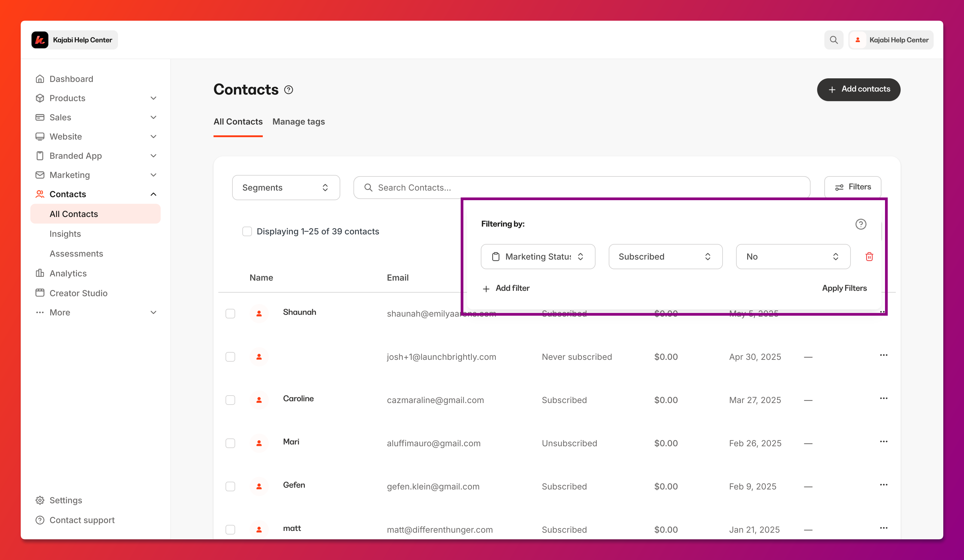Image resolution: width=964 pixels, height=560 pixels.
Task: Open row options for josh+1@launchbrightly.com
Action: point(884,355)
